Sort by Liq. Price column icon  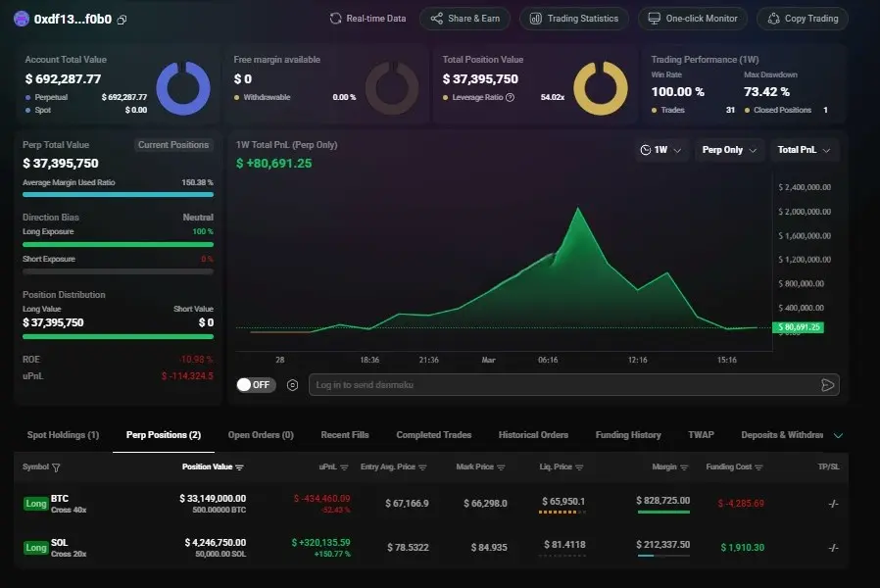click(x=579, y=467)
